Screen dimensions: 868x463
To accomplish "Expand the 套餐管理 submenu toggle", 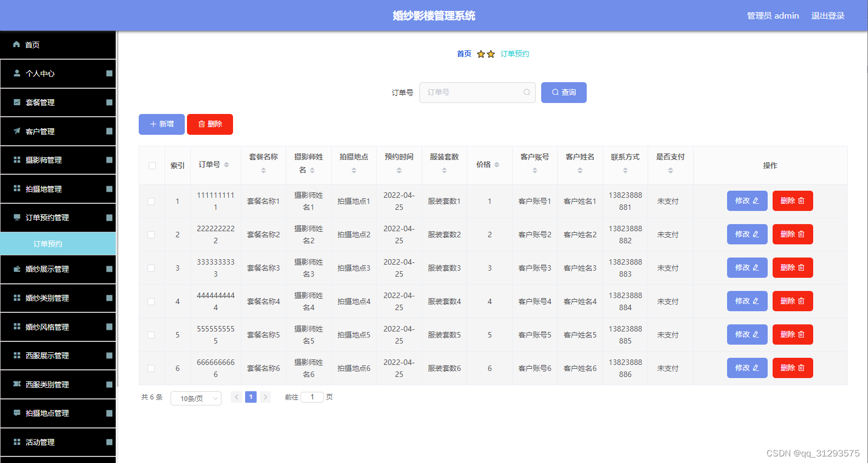I will click(109, 102).
